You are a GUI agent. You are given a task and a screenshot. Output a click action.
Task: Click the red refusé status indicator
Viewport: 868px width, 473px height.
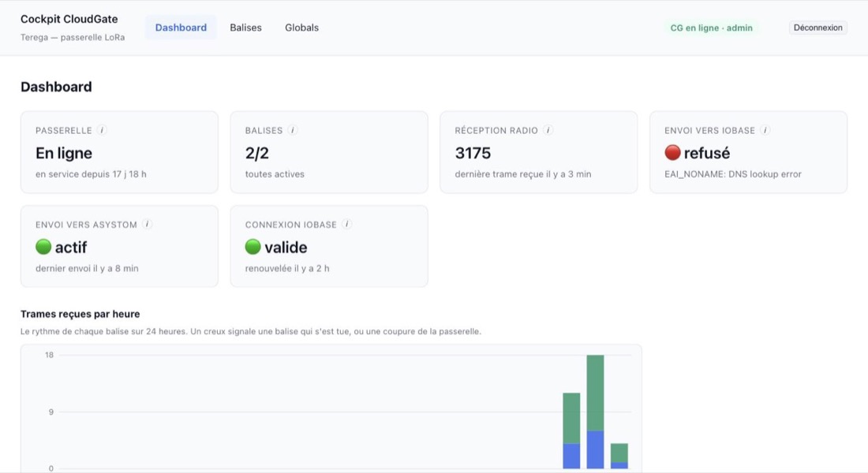tap(672, 152)
